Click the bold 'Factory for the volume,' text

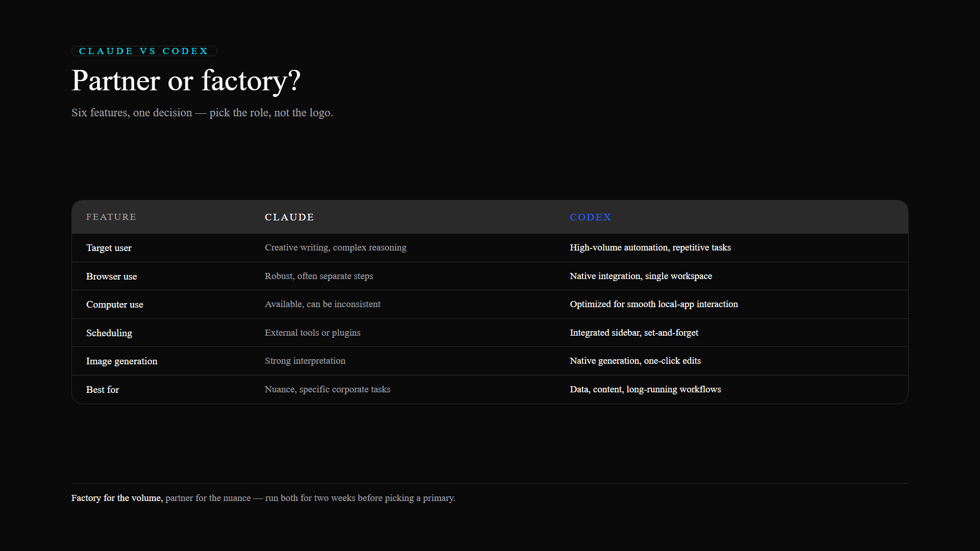(x=117, y=498)
